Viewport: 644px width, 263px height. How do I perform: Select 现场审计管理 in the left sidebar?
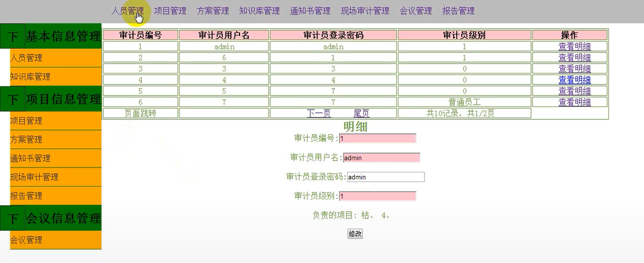(x=56, y=177)
